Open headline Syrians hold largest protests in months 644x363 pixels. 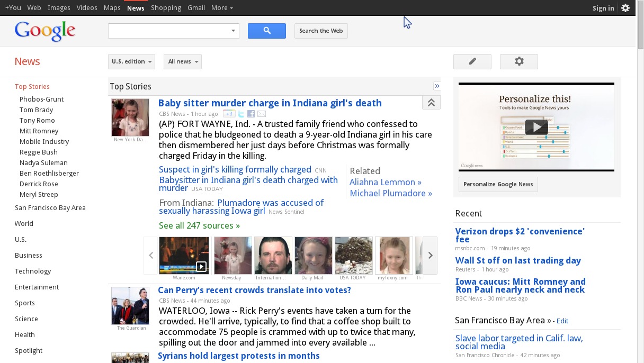pos(239,356)
